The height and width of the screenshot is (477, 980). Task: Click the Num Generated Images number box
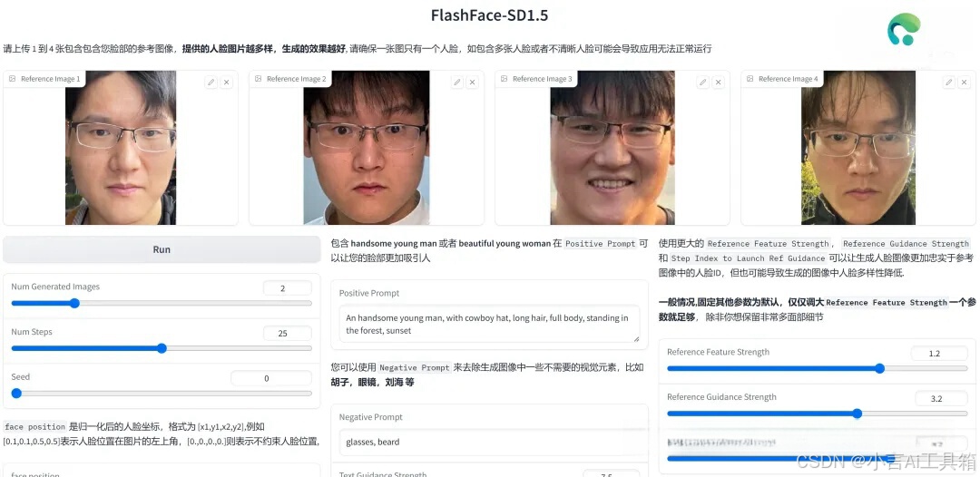(x=288, y=288)
